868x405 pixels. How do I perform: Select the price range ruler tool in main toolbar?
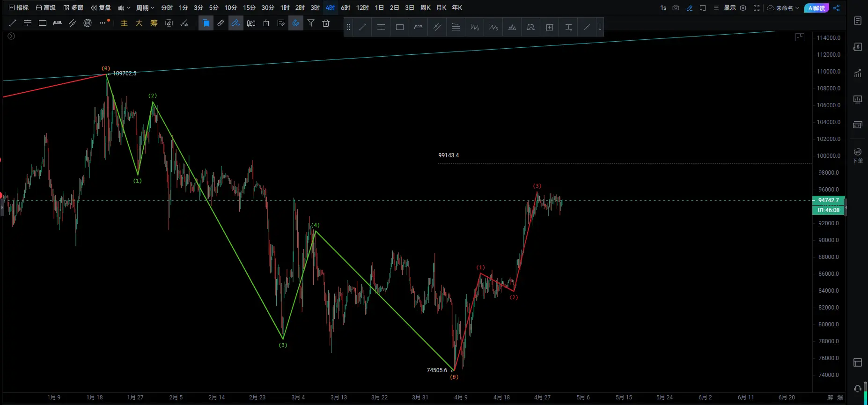(x=58, y=23)
